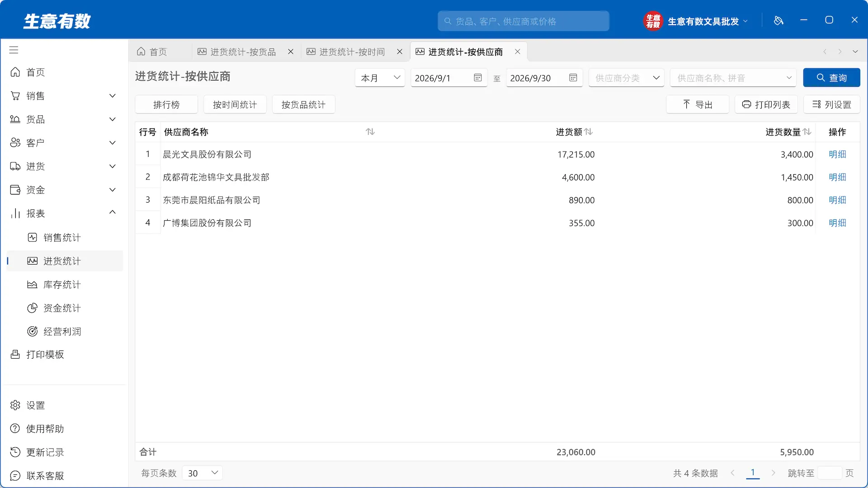The image size is (868, 488).
Task: Open 设置 settings in sidebar
Action: 65,405
